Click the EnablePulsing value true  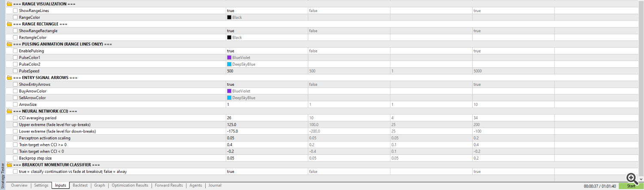click(x=231, y=51)
